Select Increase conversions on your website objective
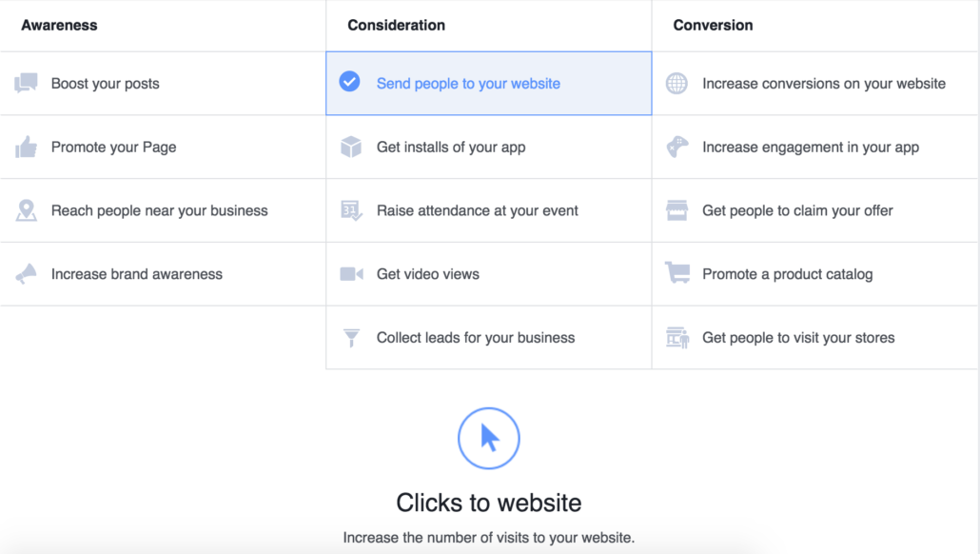 click(x=815, y=83)
